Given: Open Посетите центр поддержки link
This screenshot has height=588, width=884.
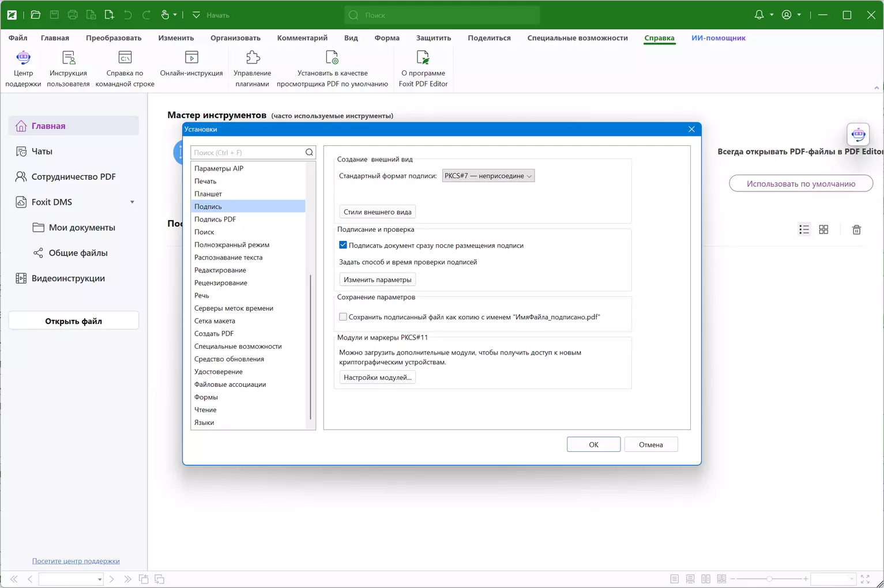Looking at the screenshot, I should click(x=76, y=561).
